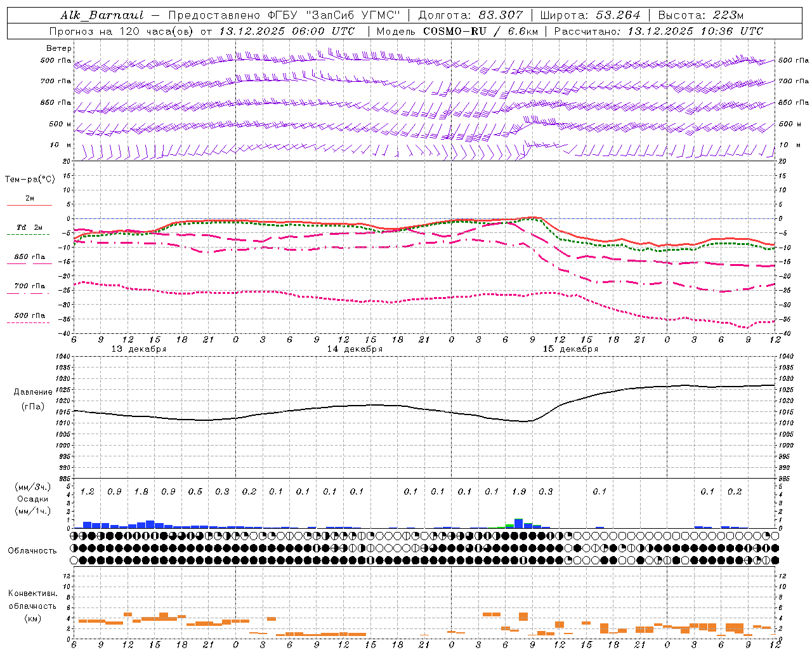This screenshot has height=650, width=812.
Task: Click the (мм/1ч.) precipitation unit label
Action: [x=32, y=511]
